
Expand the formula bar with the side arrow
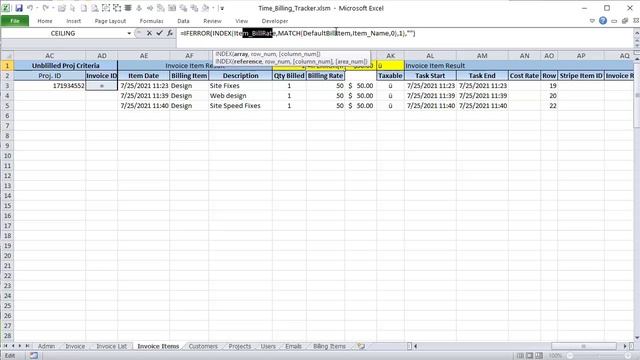636,33
